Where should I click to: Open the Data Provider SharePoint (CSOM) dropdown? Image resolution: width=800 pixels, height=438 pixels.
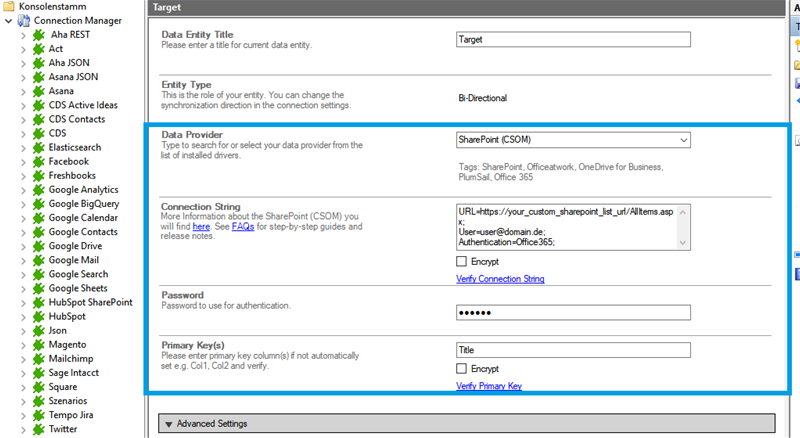683,141
